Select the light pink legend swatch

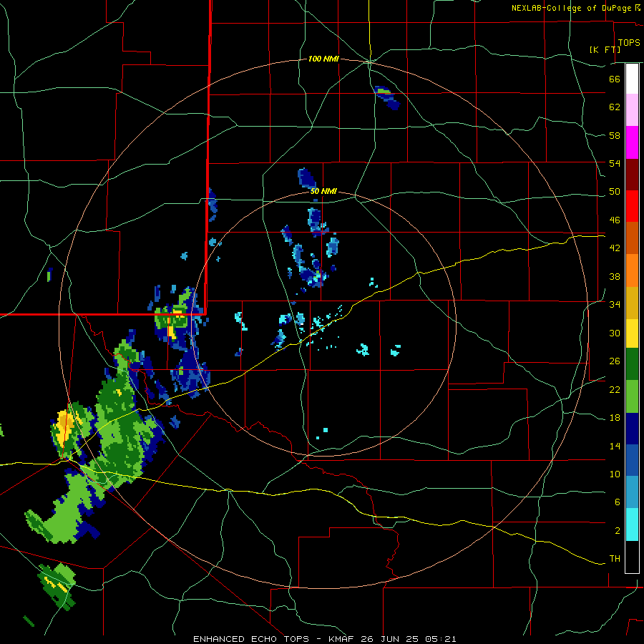point(632,109)
